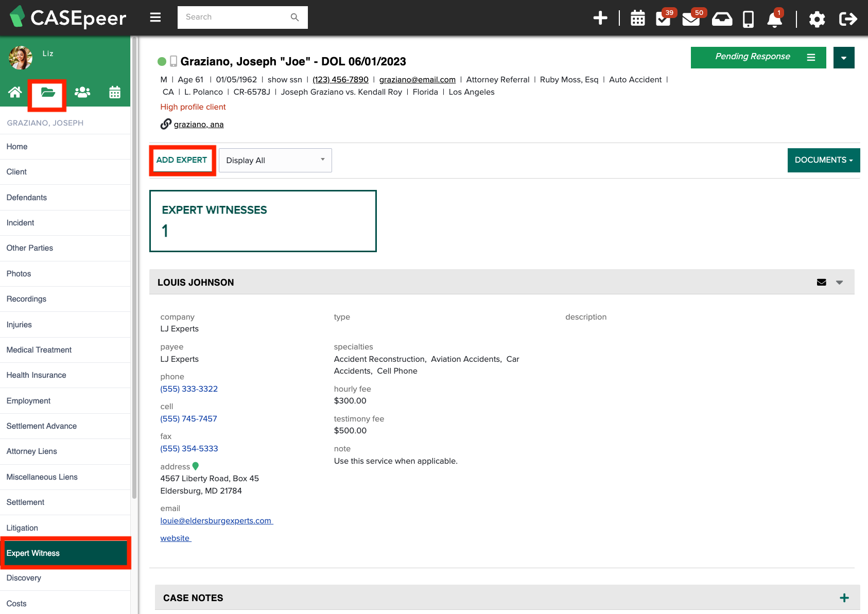Open the Attorney Liens sidebar item
Viewport: 868px width, 614px height.
point(65,451)
